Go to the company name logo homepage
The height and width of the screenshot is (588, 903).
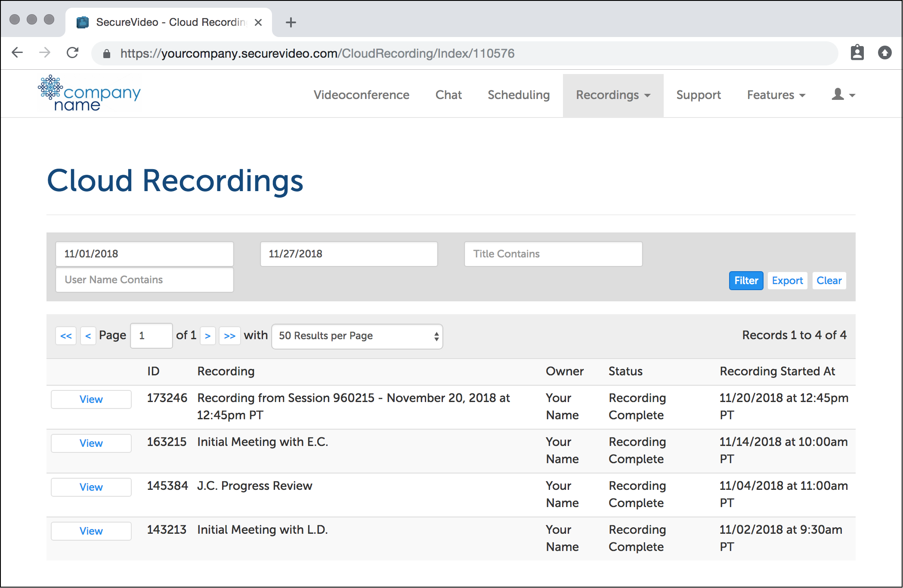point(90,93)
